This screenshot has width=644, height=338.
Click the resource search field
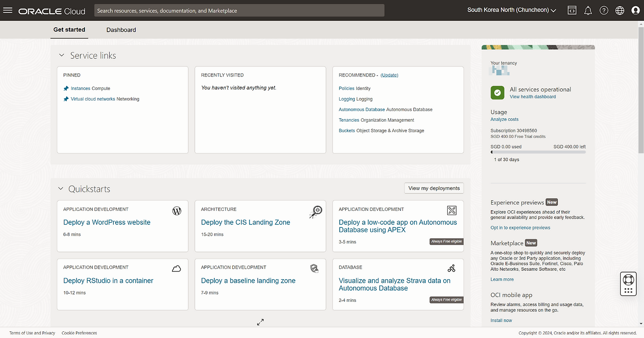click(x=239, y=11)
